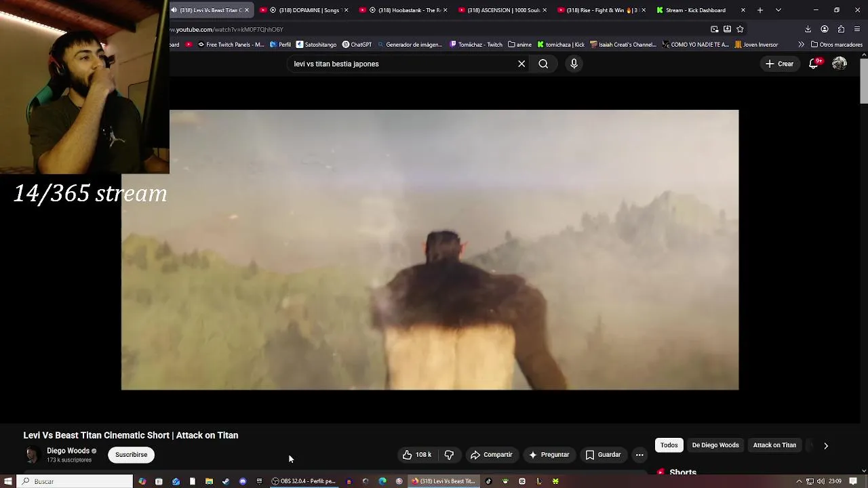Open the YouTube account avatar menu
This screenshot has width=868, height=488.
tap(840, 64)
